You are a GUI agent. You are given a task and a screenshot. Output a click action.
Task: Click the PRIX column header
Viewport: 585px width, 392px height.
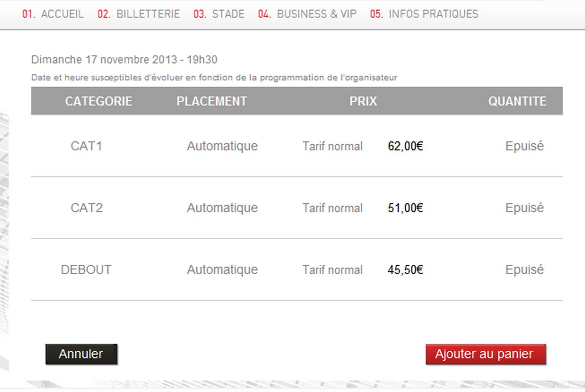[x=363, y=101]
